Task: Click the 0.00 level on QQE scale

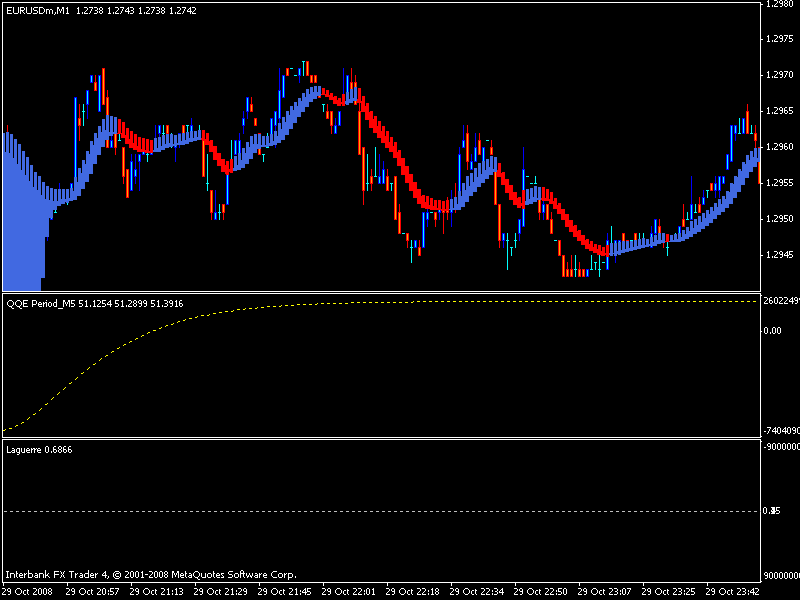Action: point(772,331)
